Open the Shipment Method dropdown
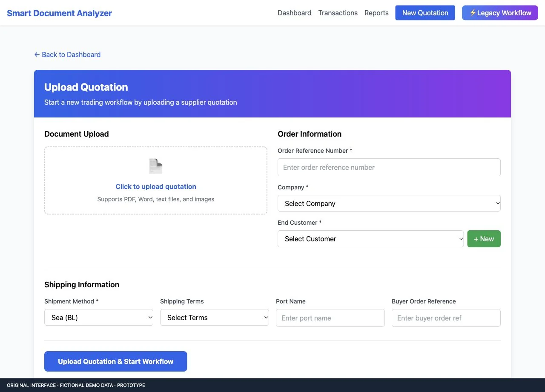The width and height of the screenshot is (545, 392). tap(99, 318)
